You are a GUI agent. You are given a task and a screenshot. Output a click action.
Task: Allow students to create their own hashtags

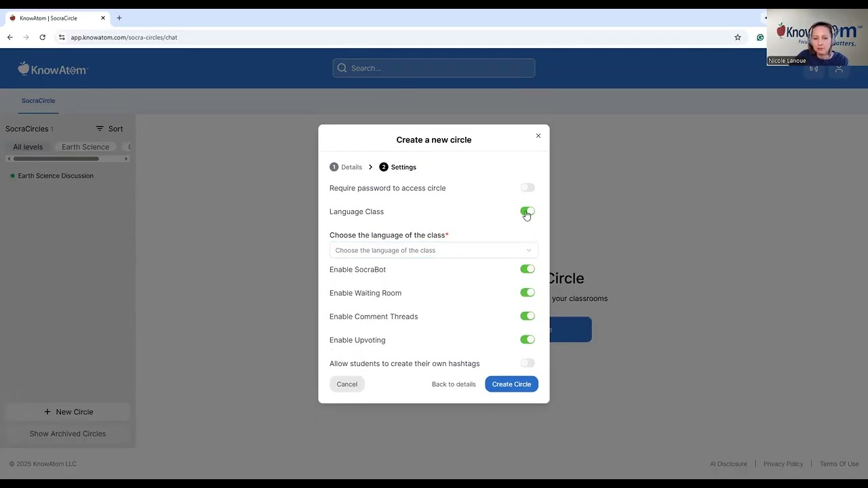point(528,363)
